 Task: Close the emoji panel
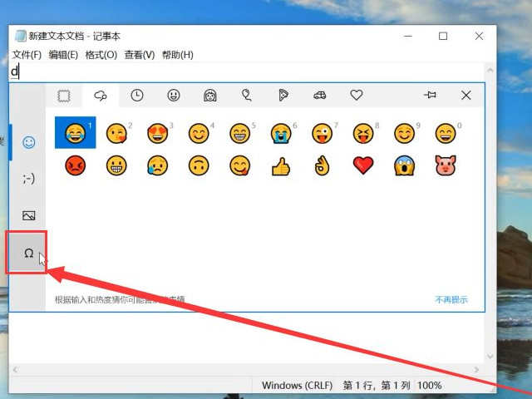pos(466,96)
